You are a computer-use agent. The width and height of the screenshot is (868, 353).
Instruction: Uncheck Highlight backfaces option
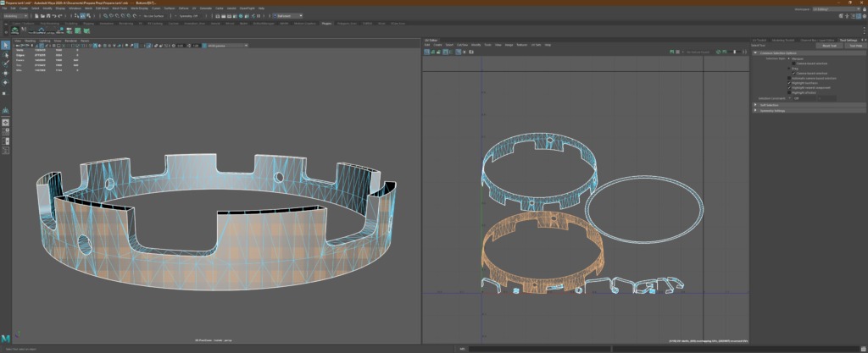[791, 83]
